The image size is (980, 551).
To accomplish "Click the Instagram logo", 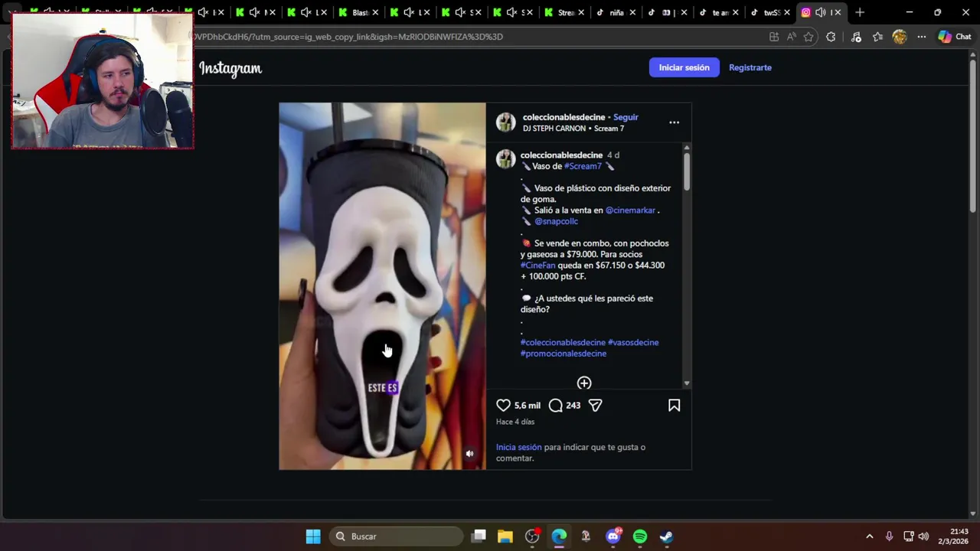I will coord(230,68).
